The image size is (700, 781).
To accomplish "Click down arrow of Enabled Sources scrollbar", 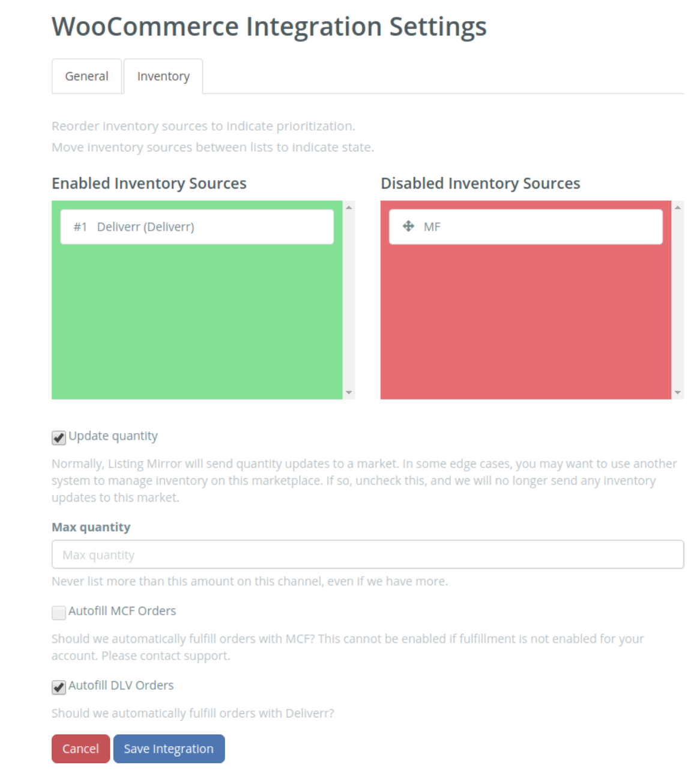I will [349, 392].
